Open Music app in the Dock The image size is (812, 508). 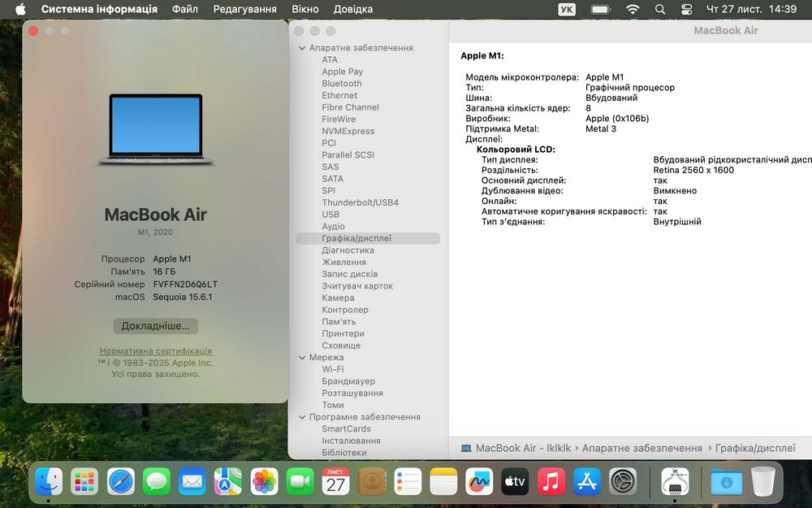pyautogui.click(x=551, y=481)
